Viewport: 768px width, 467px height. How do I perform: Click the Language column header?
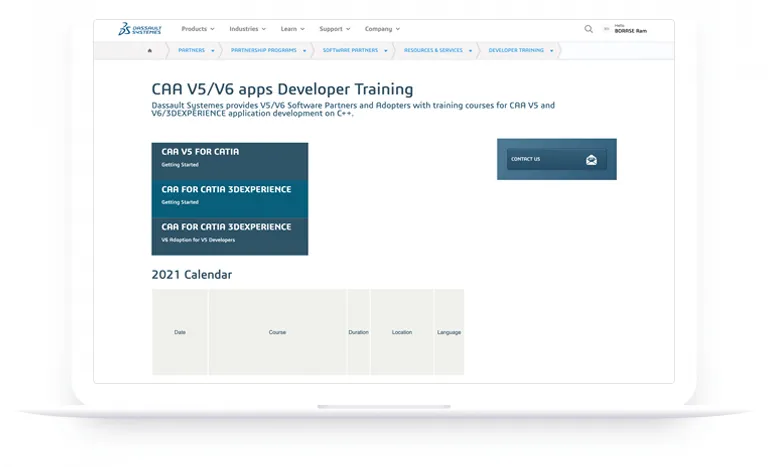(449, 332)
